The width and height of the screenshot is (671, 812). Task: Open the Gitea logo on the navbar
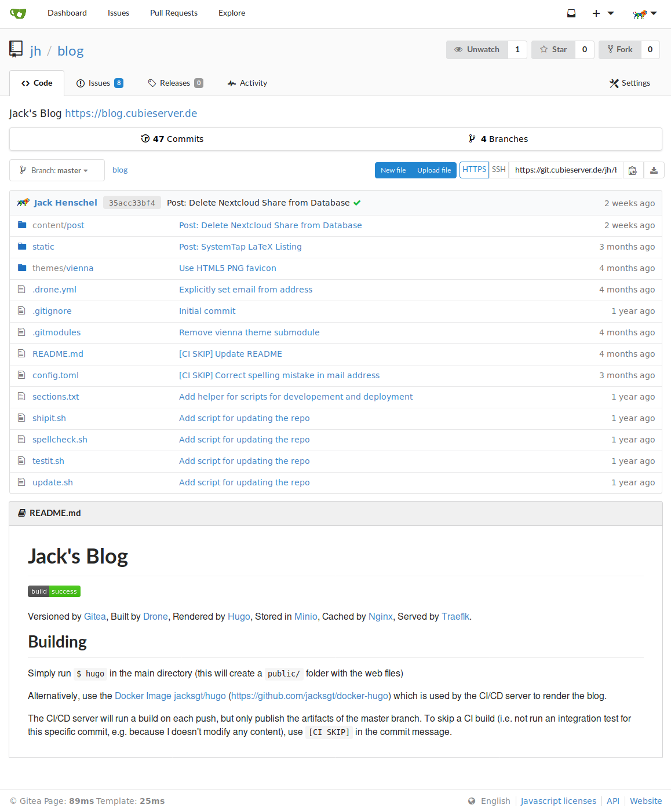pyautogui.click(x=17, y=13)
